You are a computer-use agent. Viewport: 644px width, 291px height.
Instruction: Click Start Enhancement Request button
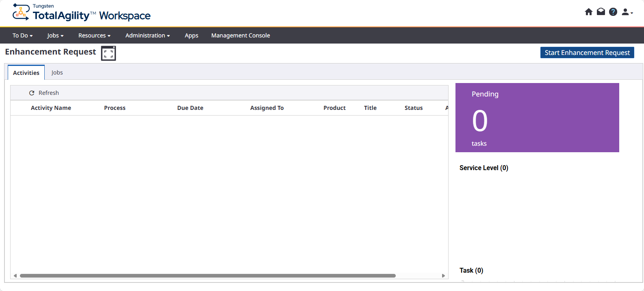[587, 53]
